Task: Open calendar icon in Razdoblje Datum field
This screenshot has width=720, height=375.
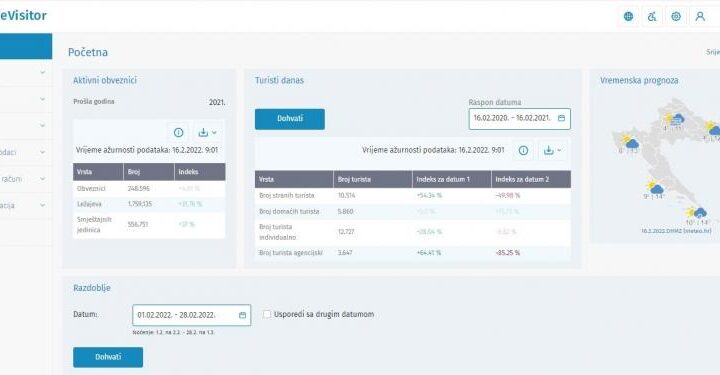Action: (242, 315)
